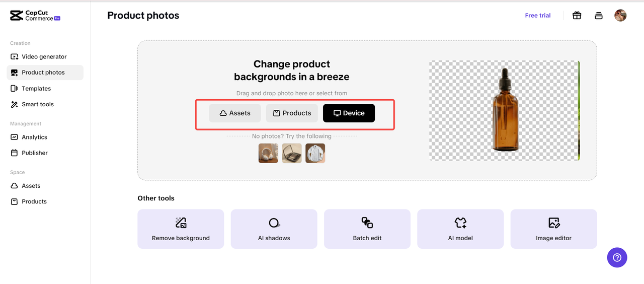The height and width of the screenshot is (284, 644).
Task: Click the purple help question mark button
Action: pos(617,257)
